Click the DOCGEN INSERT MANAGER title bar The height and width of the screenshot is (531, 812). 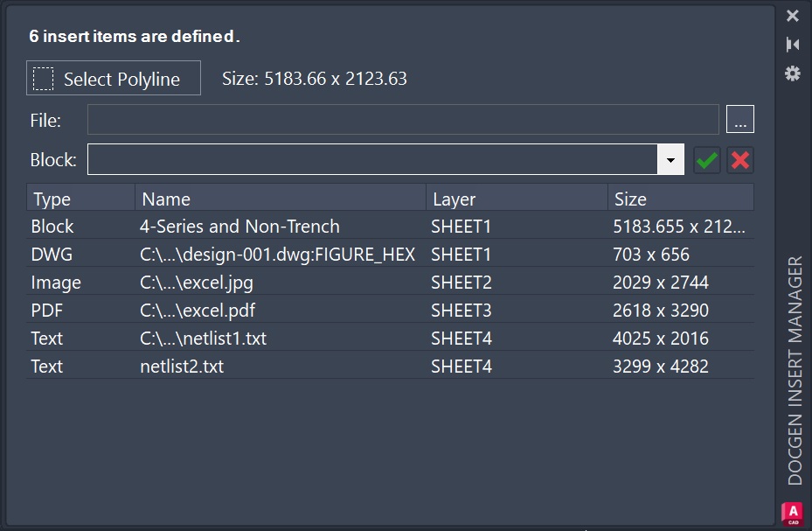795,370
